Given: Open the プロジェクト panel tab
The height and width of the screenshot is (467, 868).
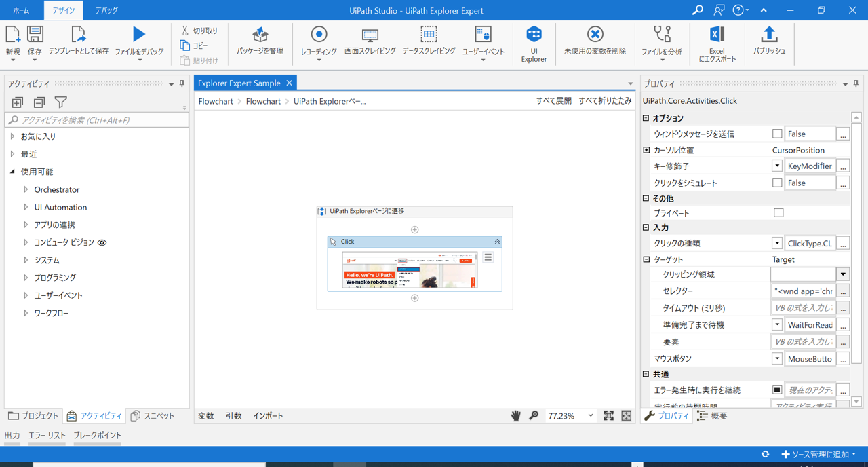Looking at the screenshot, I should (33, 415).
